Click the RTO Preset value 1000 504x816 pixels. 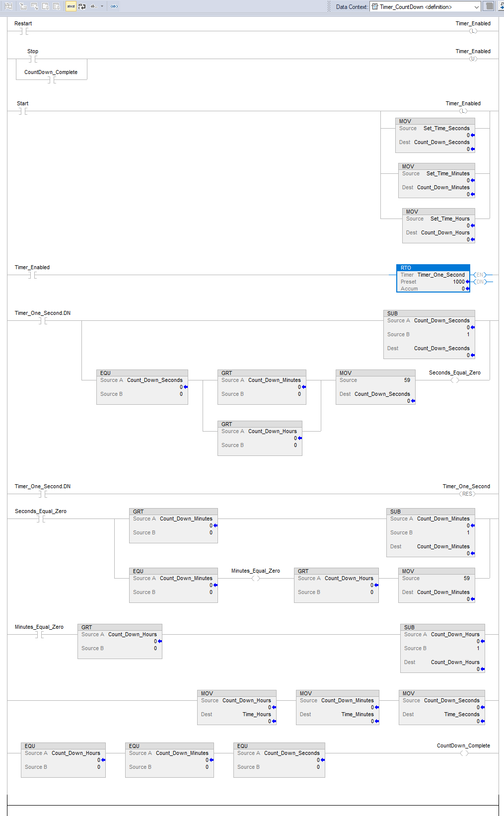point(458,282)
